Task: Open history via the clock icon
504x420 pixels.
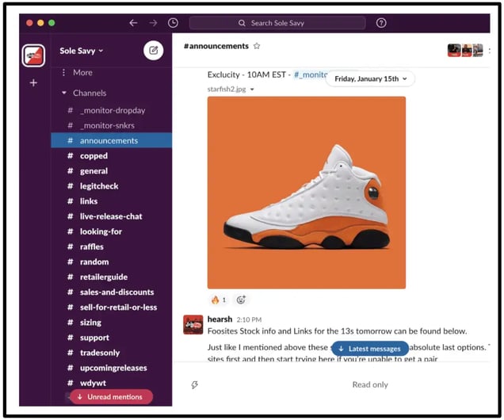Action: coord(173,23)
